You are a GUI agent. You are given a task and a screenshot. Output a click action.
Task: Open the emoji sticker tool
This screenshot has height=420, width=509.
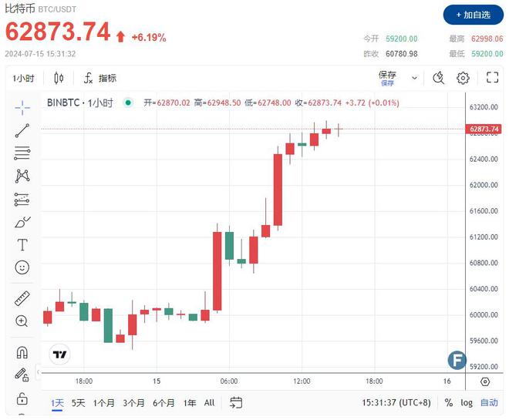[22, 267]
